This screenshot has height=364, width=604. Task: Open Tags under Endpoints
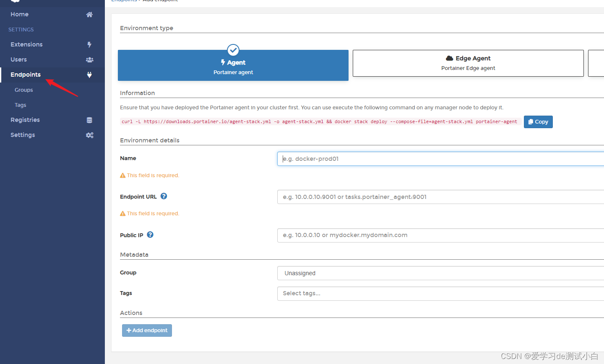pos(21,105)
